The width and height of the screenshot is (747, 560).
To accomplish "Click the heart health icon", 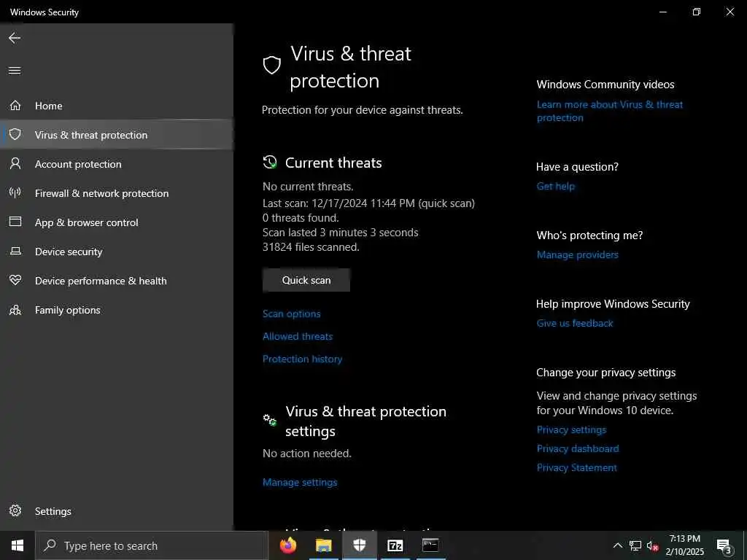I will point(15,280).
